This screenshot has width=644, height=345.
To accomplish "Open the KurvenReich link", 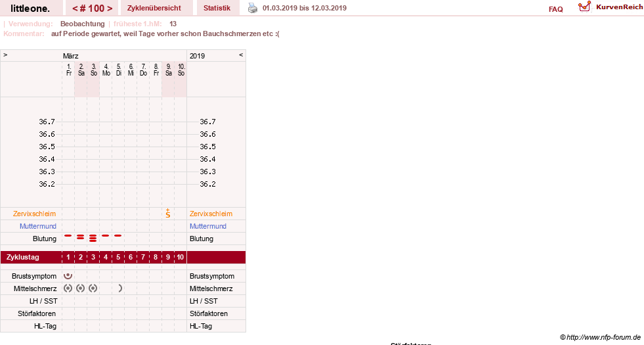I will tap(619, 7).
